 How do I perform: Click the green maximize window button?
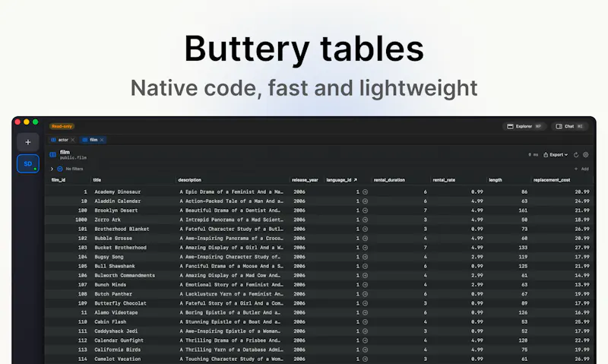click(x=35, y=122)
